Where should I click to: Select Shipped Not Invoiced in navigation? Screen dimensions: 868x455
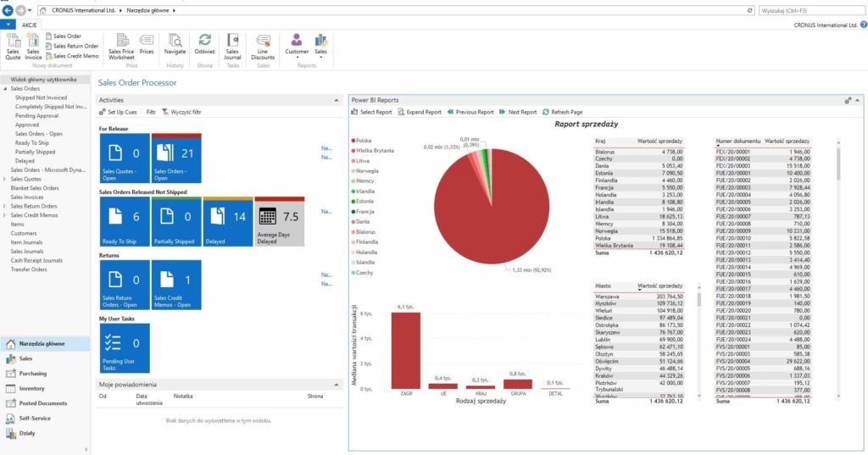[x=41, y=97]
